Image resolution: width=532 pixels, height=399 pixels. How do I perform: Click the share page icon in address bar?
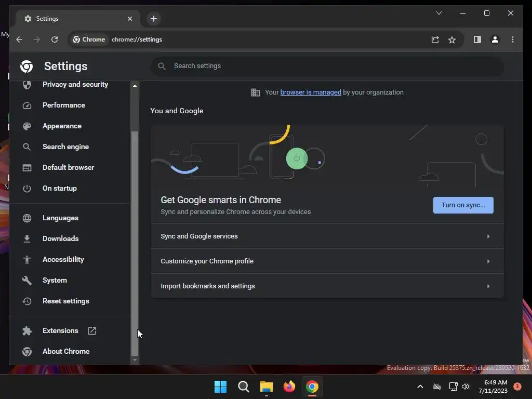[x=435, y=39]
